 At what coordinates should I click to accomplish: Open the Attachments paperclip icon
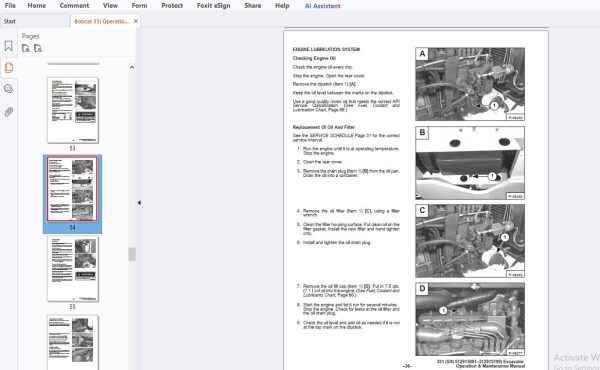[x=8, y=112]
